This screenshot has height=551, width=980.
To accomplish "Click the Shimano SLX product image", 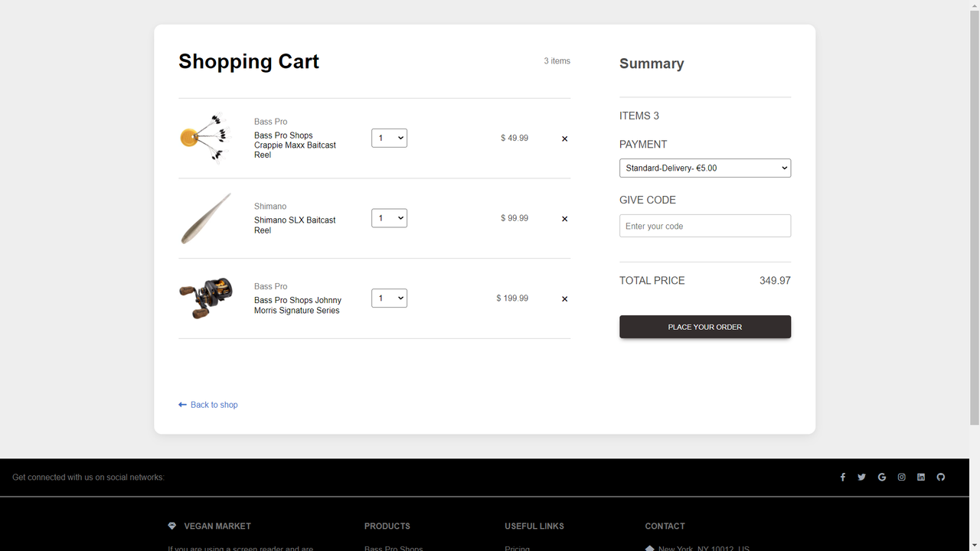I will click(206, 218).
